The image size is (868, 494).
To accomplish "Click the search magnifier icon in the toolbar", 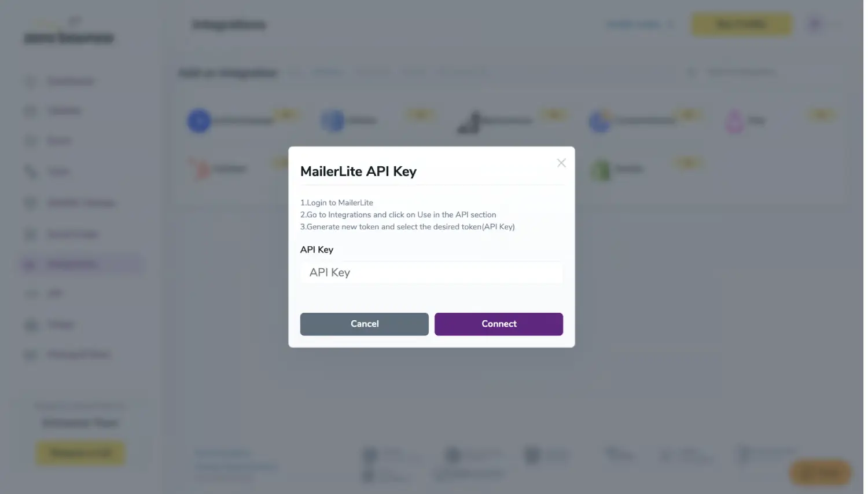I will point(691,71).
